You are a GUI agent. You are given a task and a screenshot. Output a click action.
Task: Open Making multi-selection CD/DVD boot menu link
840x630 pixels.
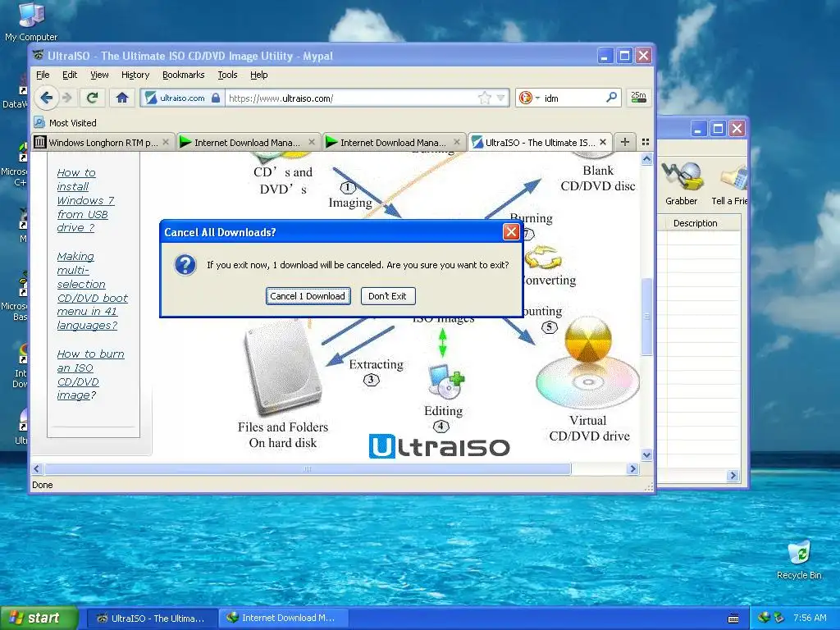(x=92, y=290)
